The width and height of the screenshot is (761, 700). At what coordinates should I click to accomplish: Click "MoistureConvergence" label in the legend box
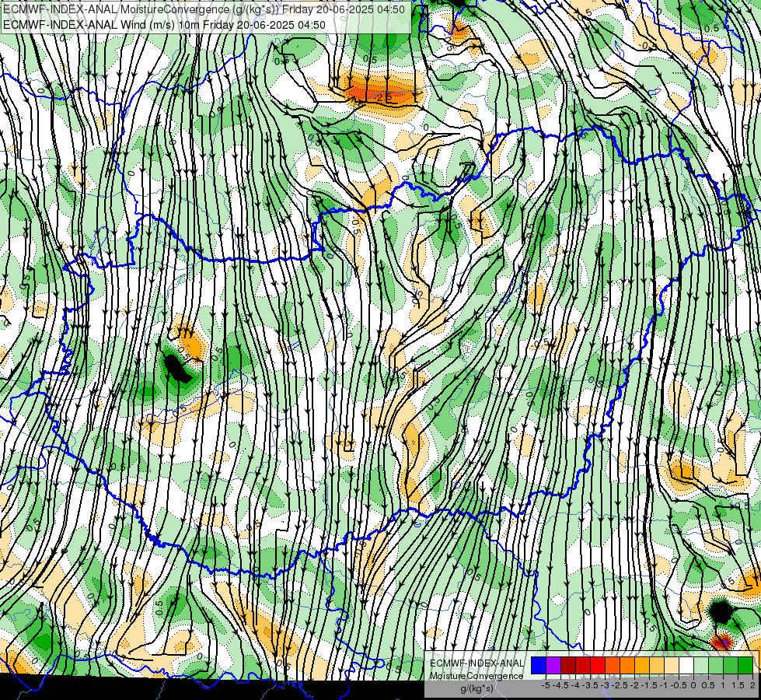coord(476,676)
